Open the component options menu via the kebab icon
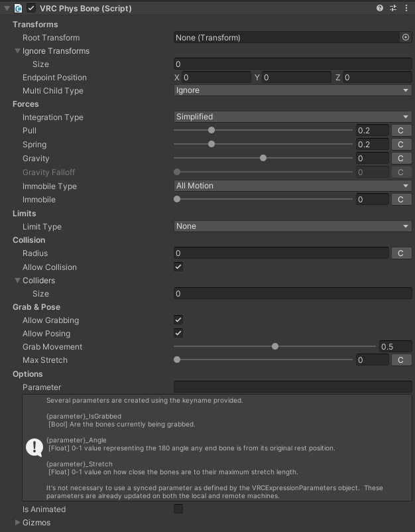The height and width of the screenshot is (532, 415). (x=406, y=8)
